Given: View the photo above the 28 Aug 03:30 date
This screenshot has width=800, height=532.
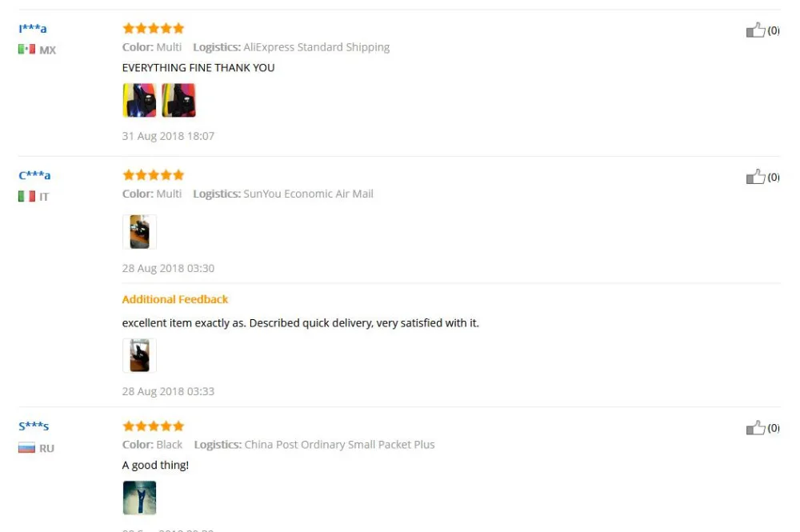Looking at the screenshot, I should point(139,231).
